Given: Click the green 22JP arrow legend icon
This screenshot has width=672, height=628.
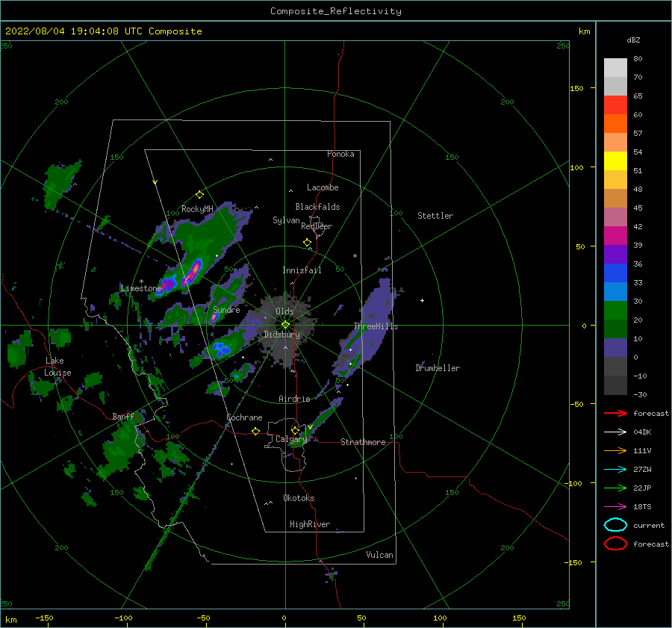Looking at the screenshot, I should (615, 488).
